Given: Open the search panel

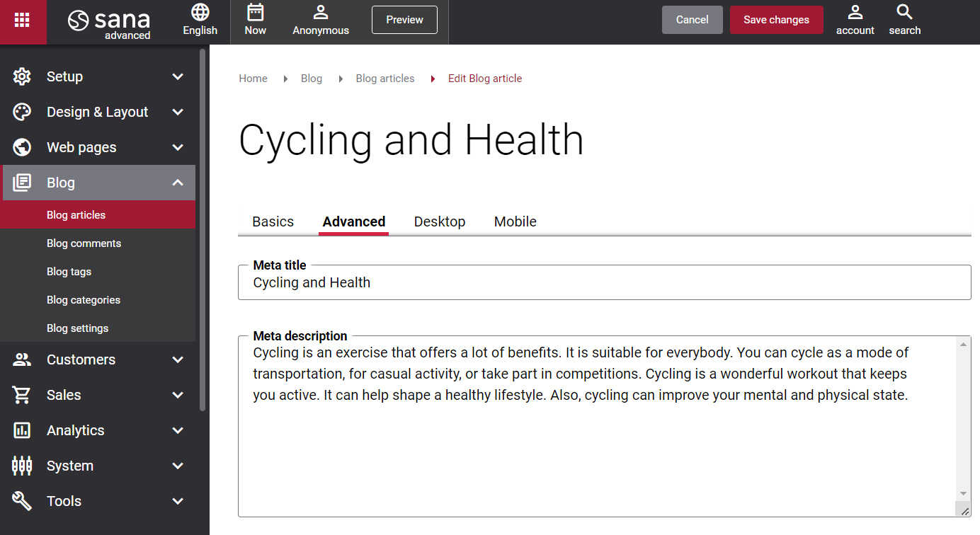Looking at the screenshot, I should (904, 14).
